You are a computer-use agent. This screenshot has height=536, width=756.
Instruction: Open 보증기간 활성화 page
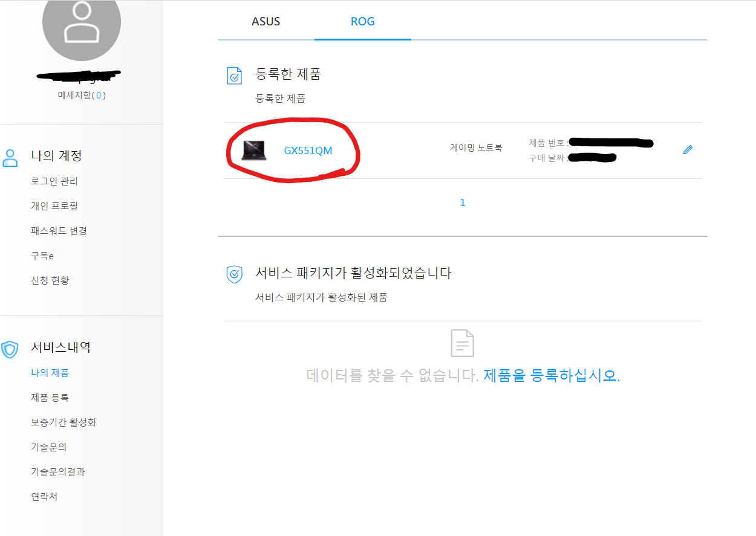64,422
